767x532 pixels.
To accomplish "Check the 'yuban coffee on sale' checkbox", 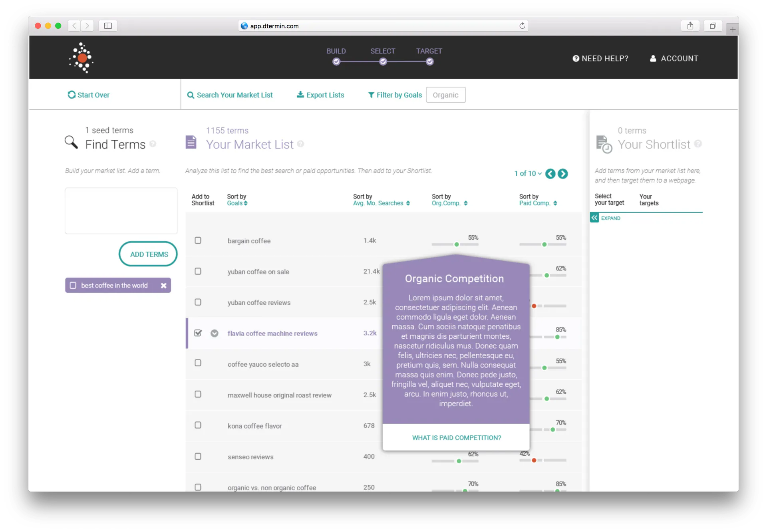I will point(198,271).
